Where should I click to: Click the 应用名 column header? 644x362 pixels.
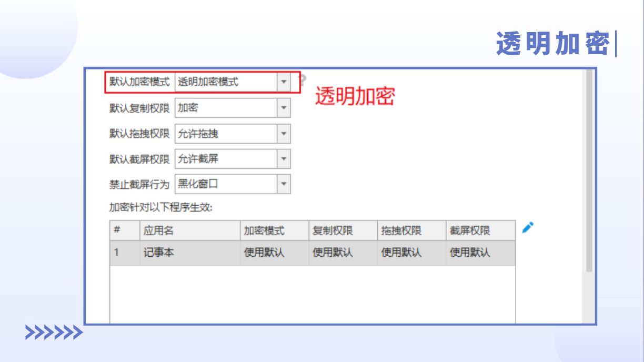tap(190, 230)
